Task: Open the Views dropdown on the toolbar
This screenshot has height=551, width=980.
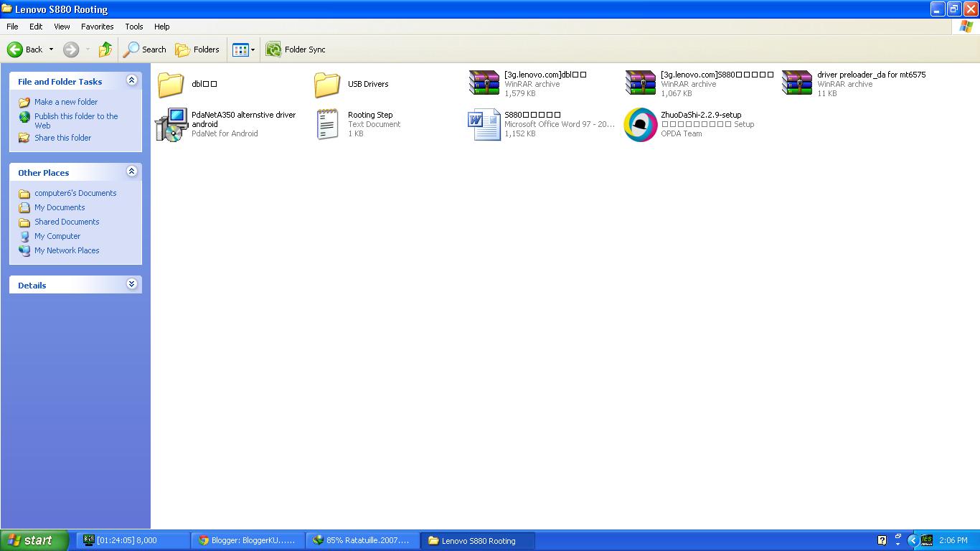Action: 253,50
